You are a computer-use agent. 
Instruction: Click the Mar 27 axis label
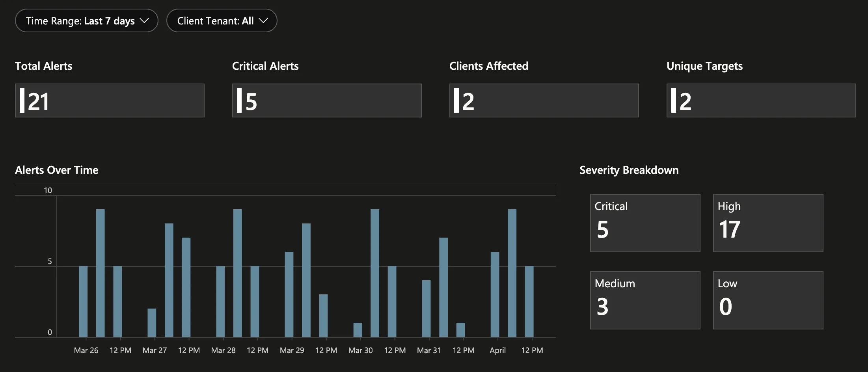click(x=155, y=350)
